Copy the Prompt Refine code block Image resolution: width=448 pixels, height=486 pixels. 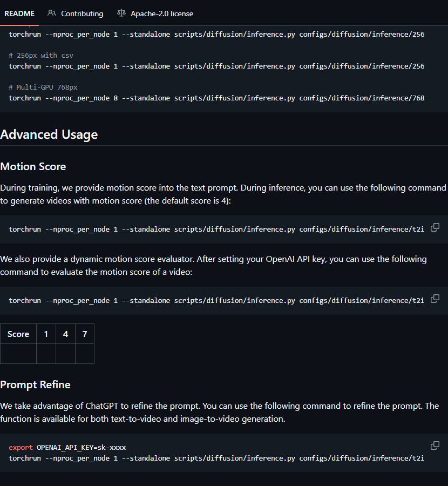(x=435, y=446)
